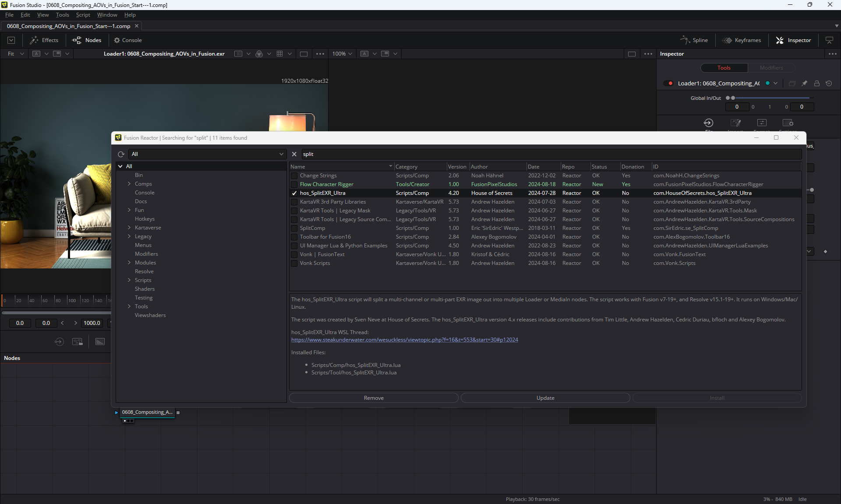Open the Effects library panel

[x=44, y=40]
